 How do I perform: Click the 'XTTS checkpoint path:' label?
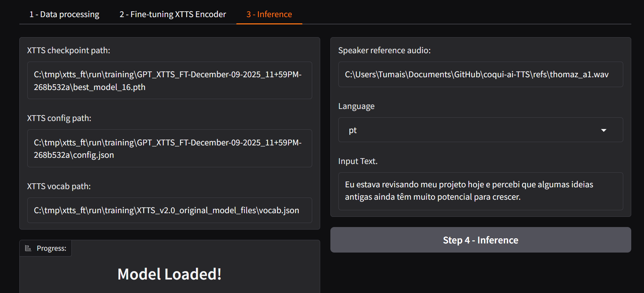click(x=68, y=50)
